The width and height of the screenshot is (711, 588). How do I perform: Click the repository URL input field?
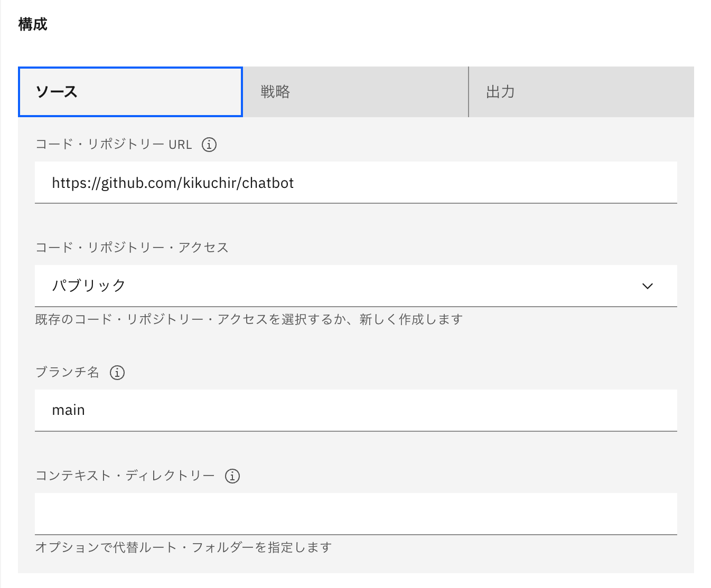click(x=355, y=183)
